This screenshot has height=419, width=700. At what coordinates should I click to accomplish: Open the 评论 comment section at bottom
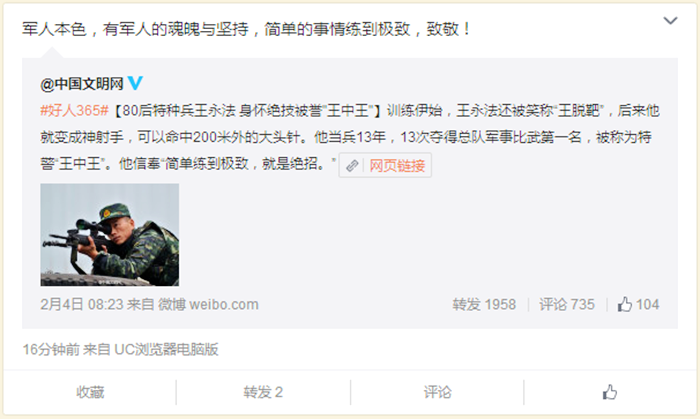click(x=437, y=392)
